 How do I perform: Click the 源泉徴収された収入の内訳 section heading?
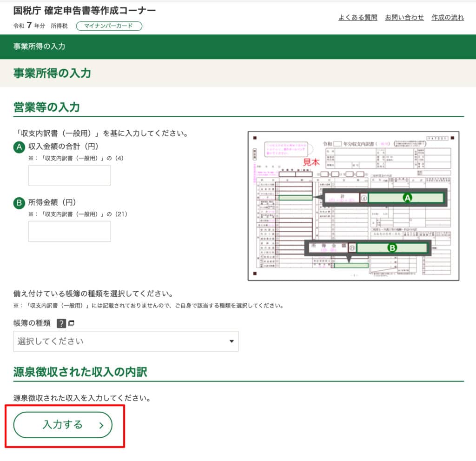[x=80, y=372]
